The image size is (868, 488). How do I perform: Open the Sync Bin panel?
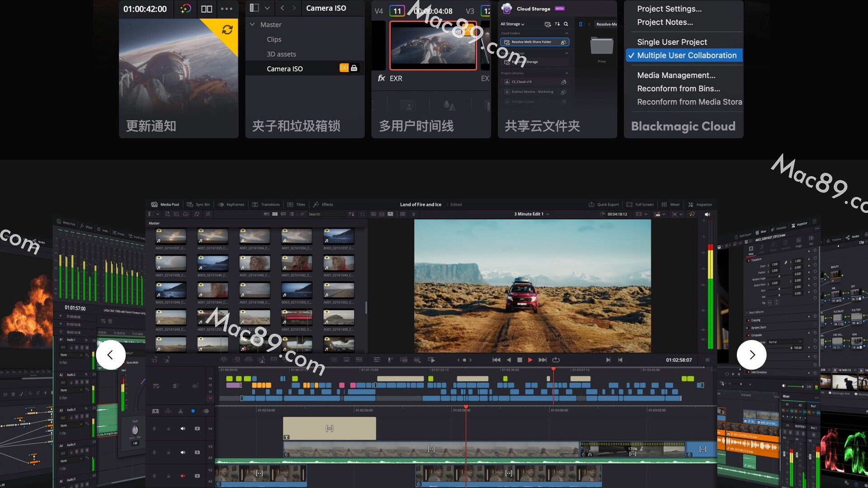[x=198, y=204]
